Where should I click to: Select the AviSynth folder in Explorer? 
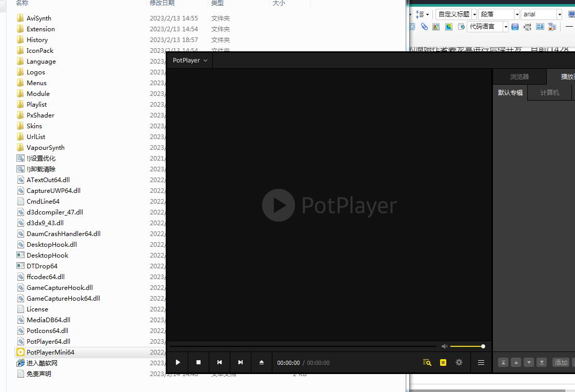coord(39,18)
